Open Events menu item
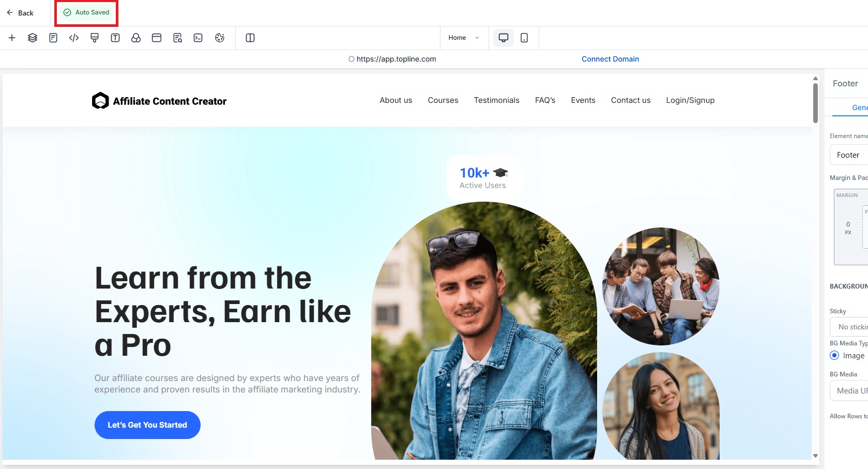Viewport: 868px width, 469px height. point(583,100)
